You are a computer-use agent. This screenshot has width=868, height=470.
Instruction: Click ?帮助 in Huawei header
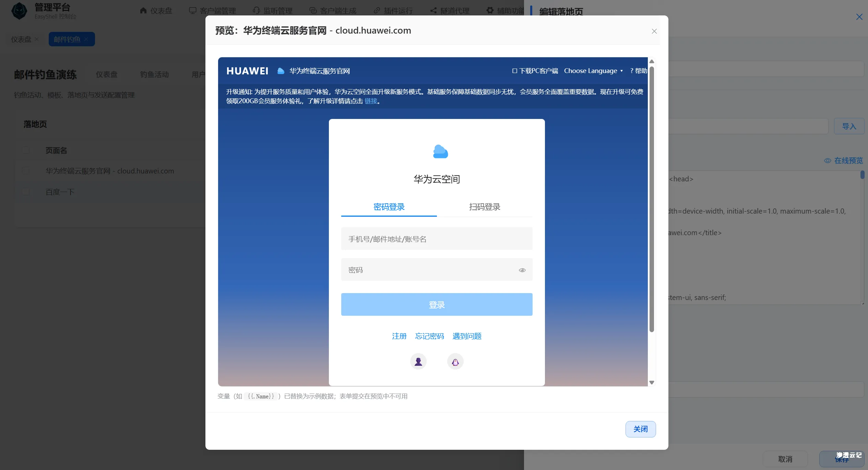pyautogui.click(x=638, y=71)
